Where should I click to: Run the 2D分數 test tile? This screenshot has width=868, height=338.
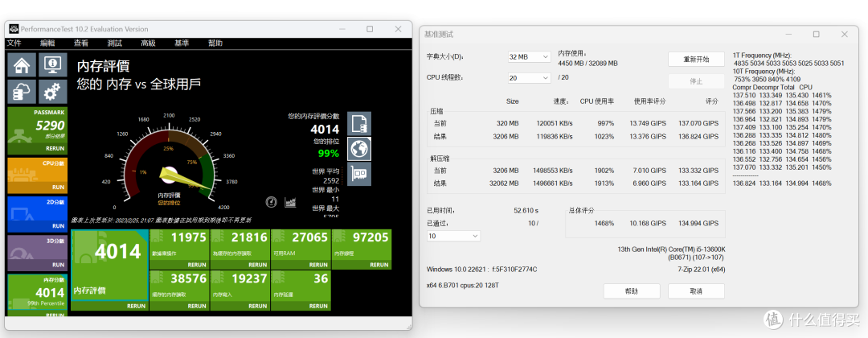[x=59, y=226]
